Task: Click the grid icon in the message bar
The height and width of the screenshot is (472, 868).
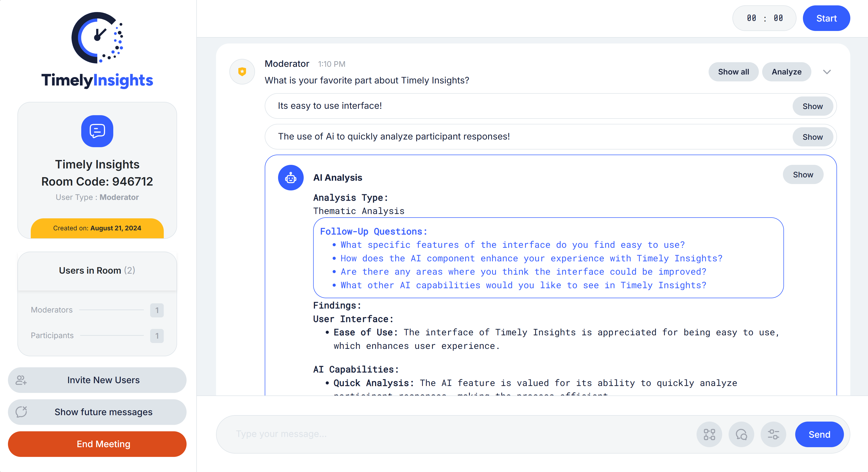Action: click(709, 434)
